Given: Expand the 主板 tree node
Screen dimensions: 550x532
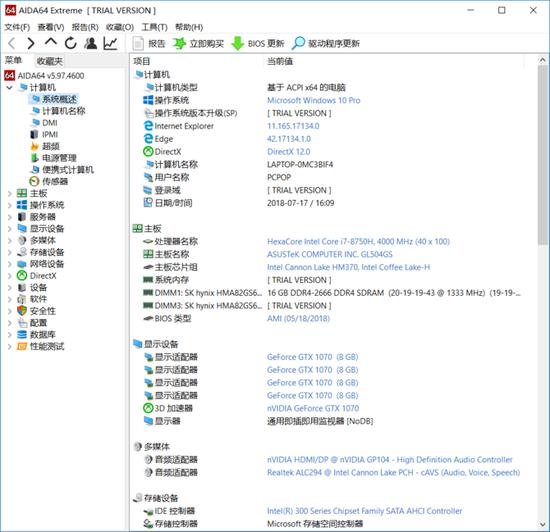Looking at the screenshot, I should click(x=9, y=193).
